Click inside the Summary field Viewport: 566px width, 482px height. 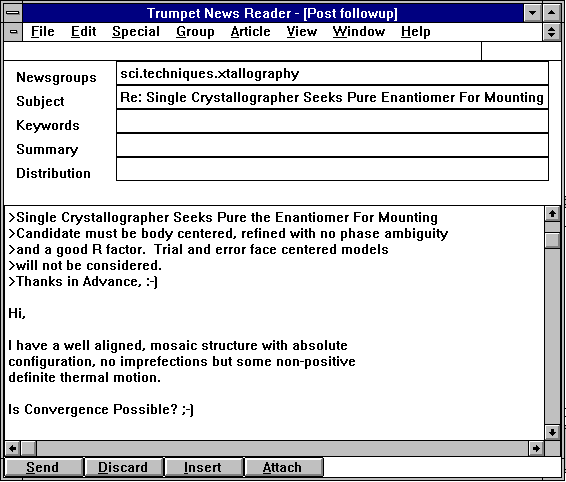coord(332,146)
